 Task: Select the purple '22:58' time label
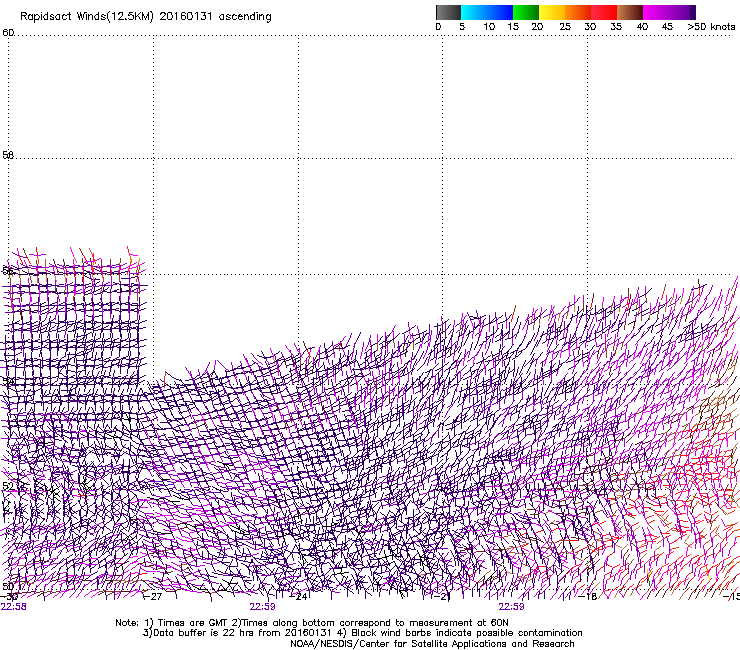(x=14, y=607)
